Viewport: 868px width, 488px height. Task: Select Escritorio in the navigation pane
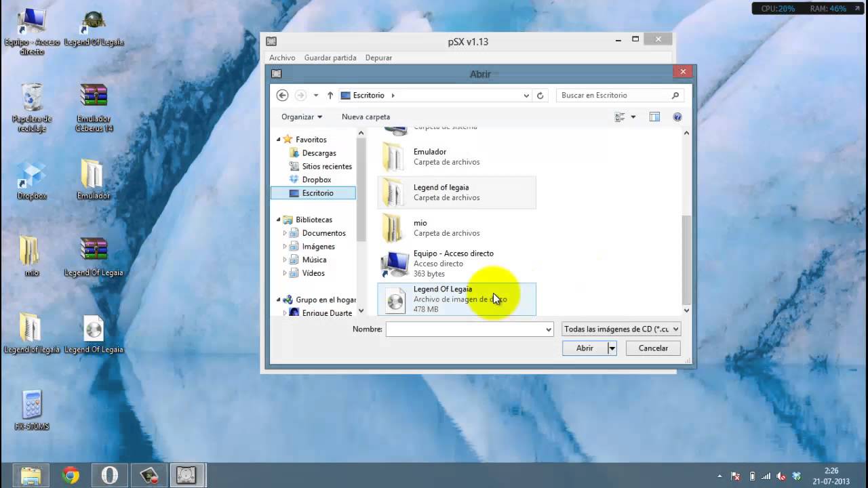click(313, 193)
